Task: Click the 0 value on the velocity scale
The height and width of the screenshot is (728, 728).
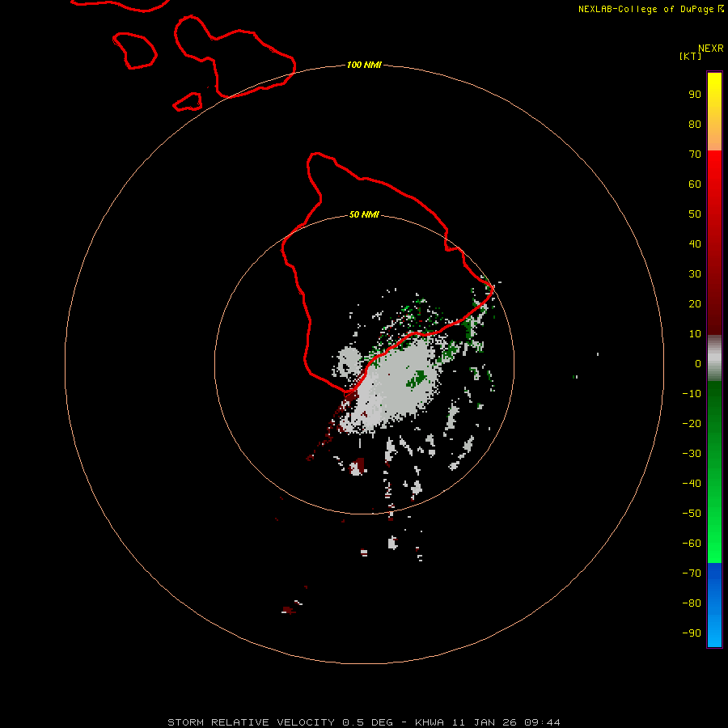Action: (698, 363)
